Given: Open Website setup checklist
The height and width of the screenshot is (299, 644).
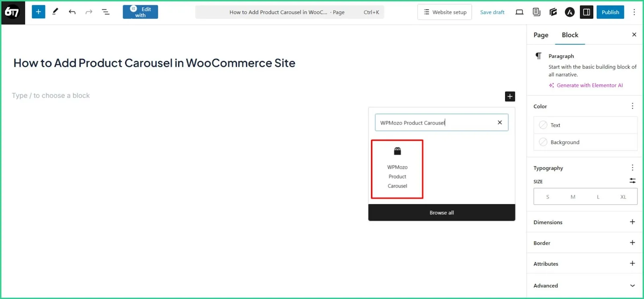Looking at the screenshot, I should click(x=445, y=12).
